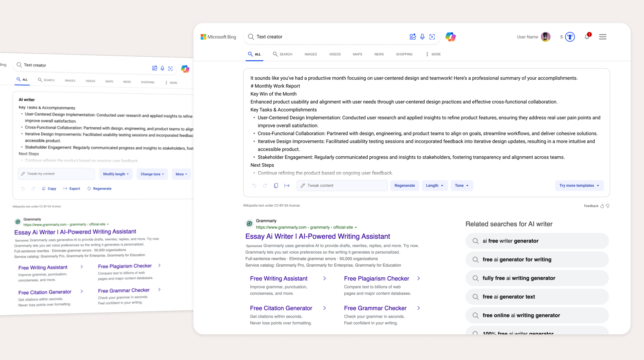Click the redo icon in background window

click(33, 189)
